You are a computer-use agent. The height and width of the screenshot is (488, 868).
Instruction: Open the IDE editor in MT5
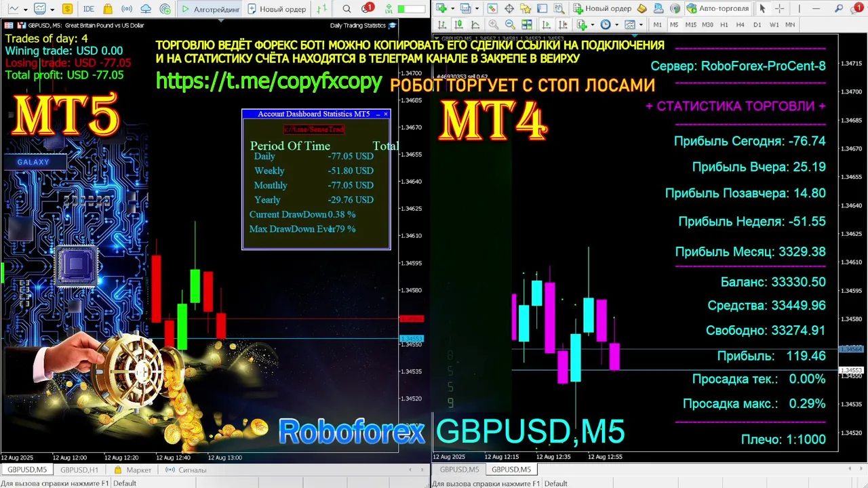click(89, 9)
